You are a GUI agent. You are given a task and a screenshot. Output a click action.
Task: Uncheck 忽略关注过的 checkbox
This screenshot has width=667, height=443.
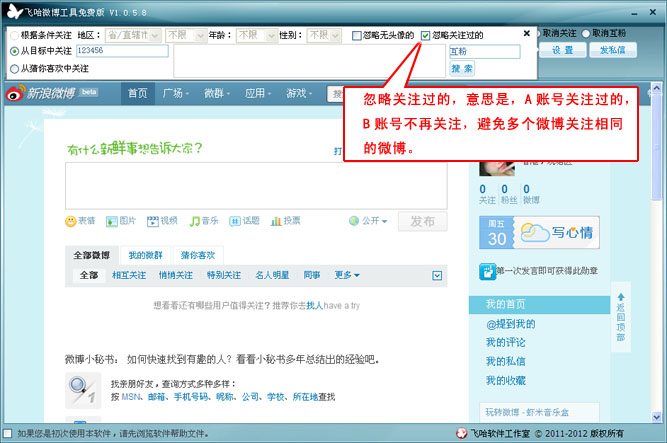pos(425,35)
